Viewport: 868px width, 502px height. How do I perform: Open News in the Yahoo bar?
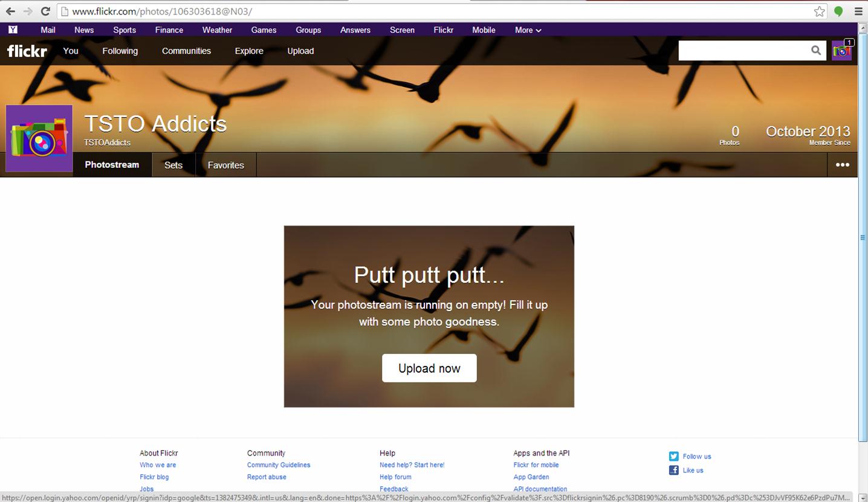pyautogui.click(x=84, y=30)
